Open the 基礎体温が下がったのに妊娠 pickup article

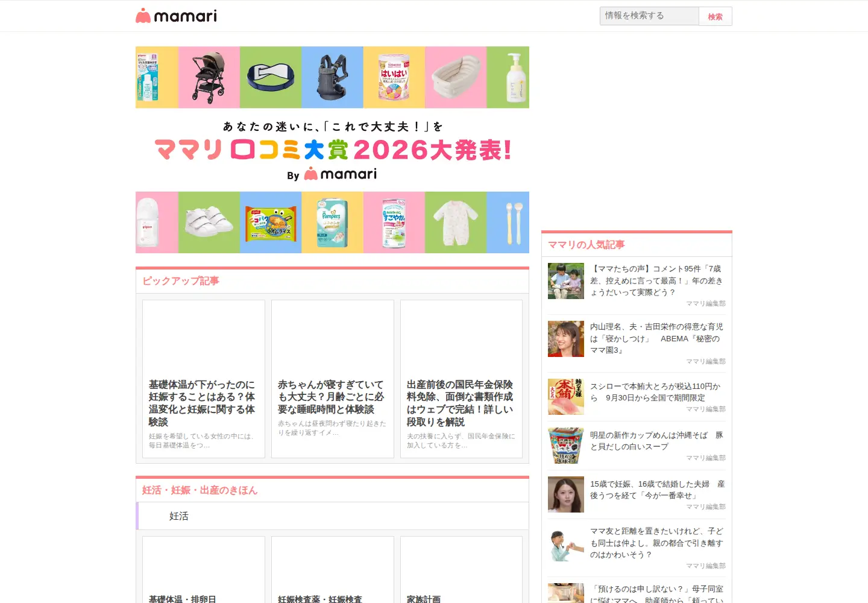pos(204,379)
